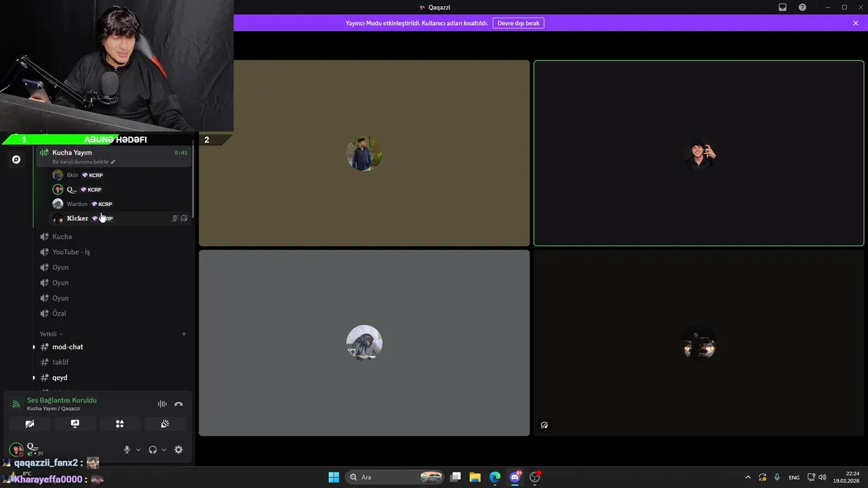Click ENG language indicator

pyautogui.click(x=794, y=477)
